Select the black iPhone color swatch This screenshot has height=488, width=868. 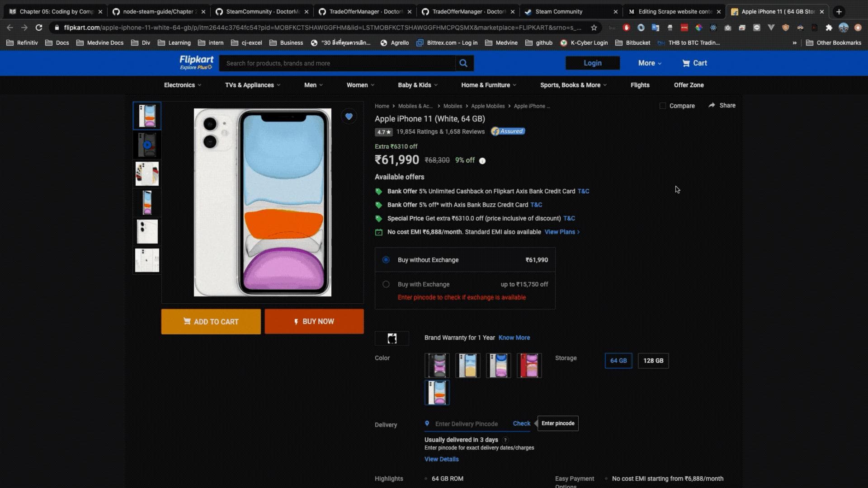[x=437, y=366]
